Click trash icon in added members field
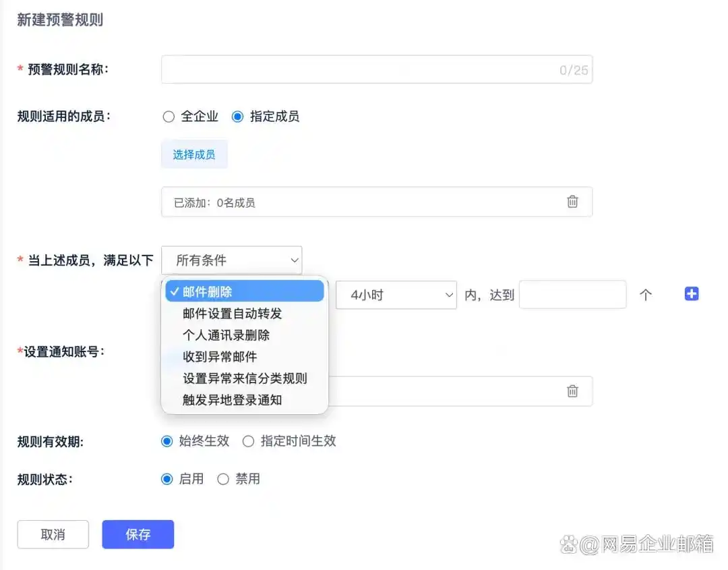This screenshot has height=570, width=728. click(572, 202)
